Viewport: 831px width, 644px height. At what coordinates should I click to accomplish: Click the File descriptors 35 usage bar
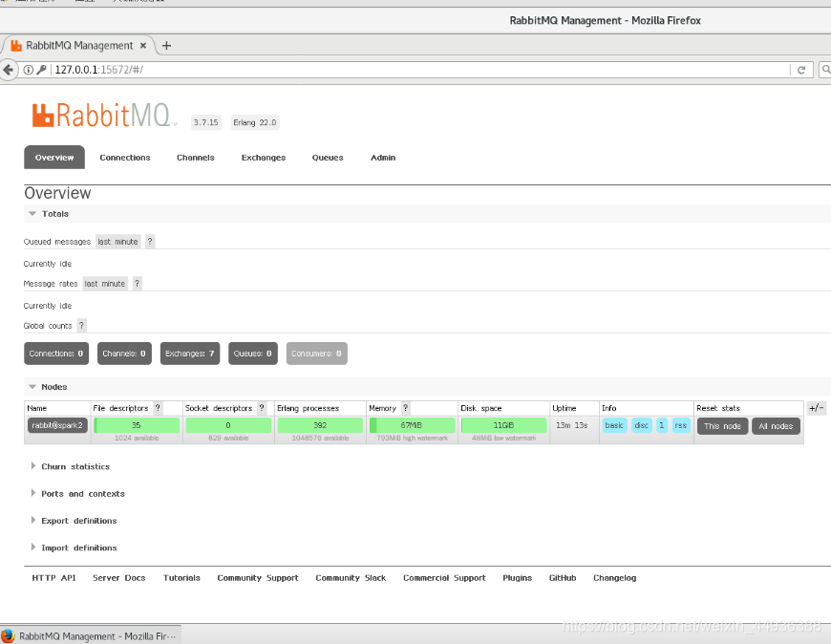[137, 425]
